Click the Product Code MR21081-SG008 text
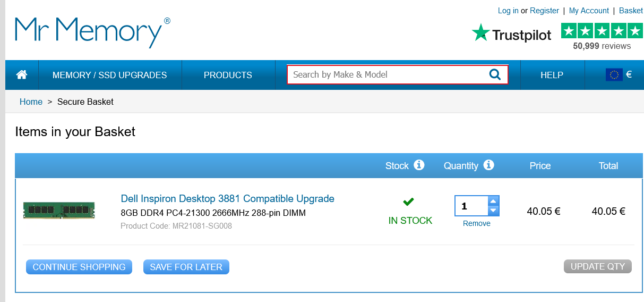The width and height of the screenshot is (644, 302). tap(176, 226)
